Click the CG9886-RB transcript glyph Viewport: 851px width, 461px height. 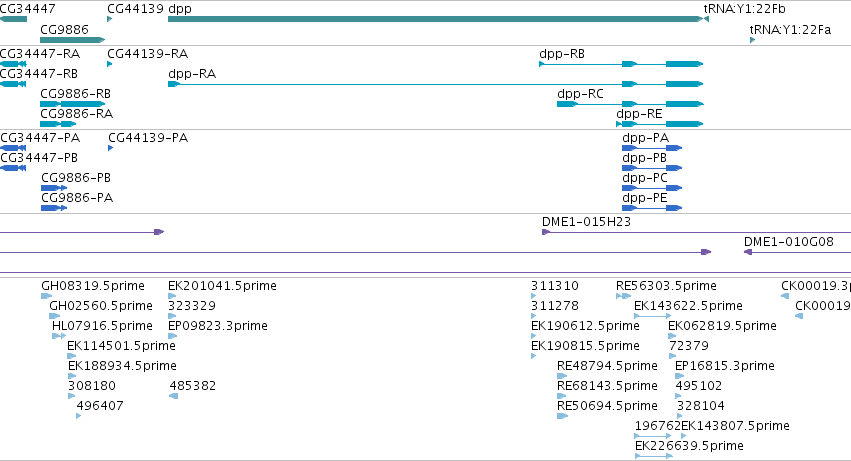(x=73, y=104)
